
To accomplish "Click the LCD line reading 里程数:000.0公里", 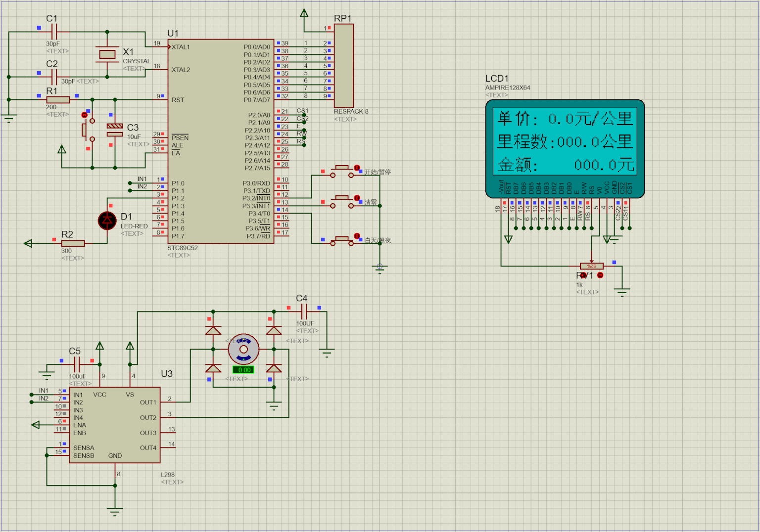I will [565, 141].
